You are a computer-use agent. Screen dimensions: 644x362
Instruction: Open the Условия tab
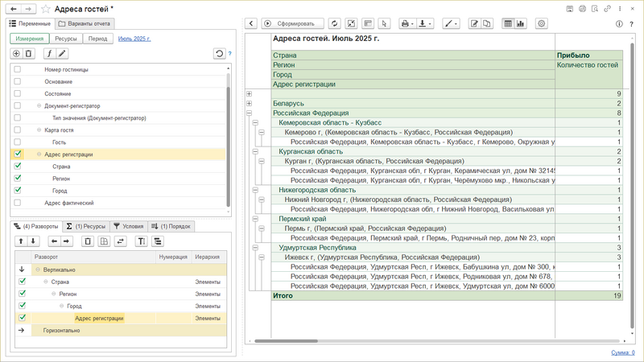tap(128, 226)
